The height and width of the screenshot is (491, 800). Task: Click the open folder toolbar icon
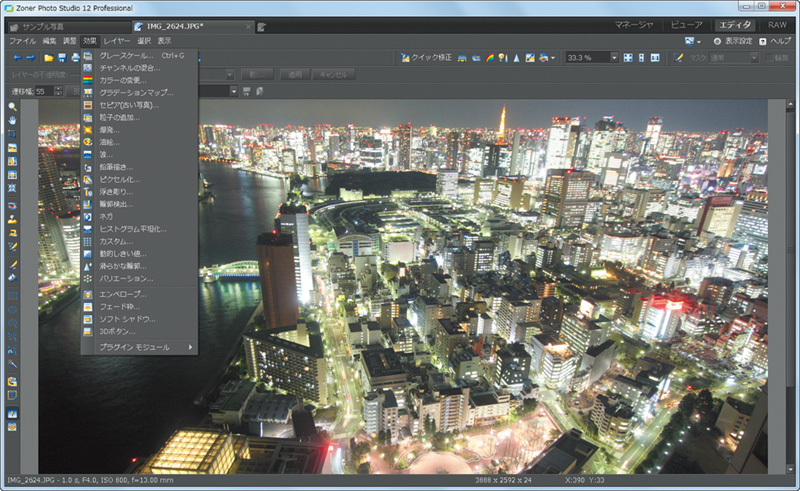click(48, 58)
